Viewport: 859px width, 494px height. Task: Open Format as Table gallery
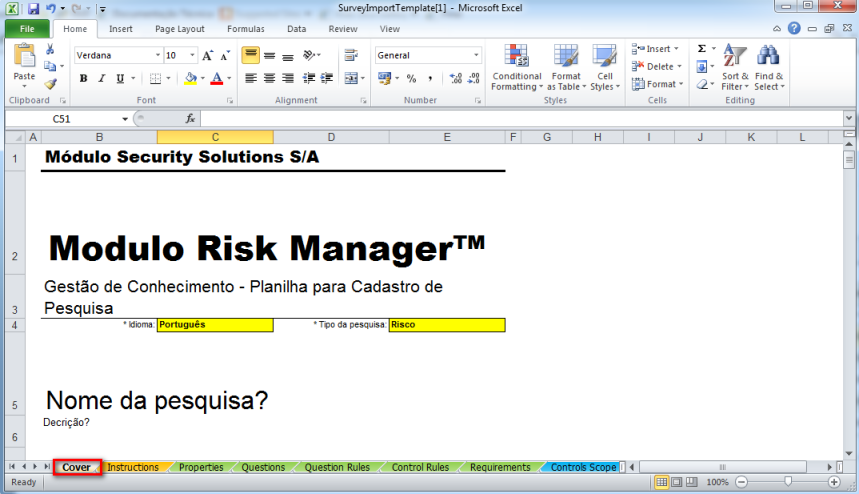[566, 67]
